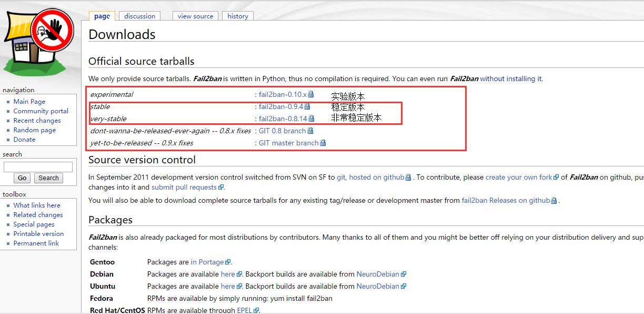Open EPEL link for Red Hat/CentOS
The width and height of the screenshot is (644, 314).
coord(245,310)
